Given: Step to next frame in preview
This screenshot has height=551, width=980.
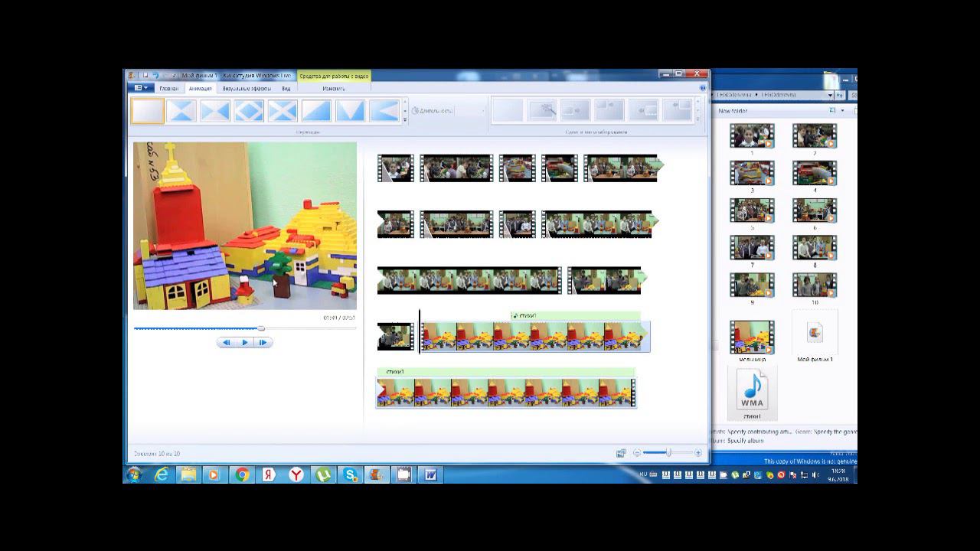Looking at the screenshot, I should [263, 343].
